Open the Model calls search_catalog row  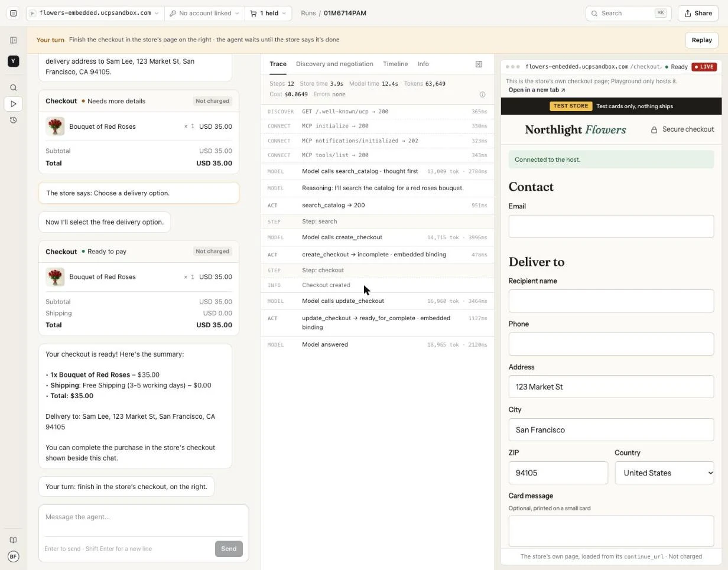[x=377, y=171]
